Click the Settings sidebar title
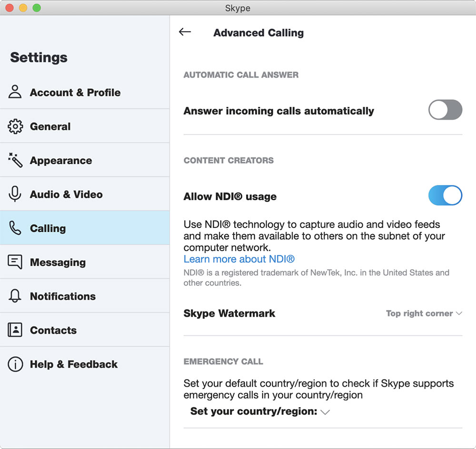Viewport: 476px width, 449px height. coord(39,58)
